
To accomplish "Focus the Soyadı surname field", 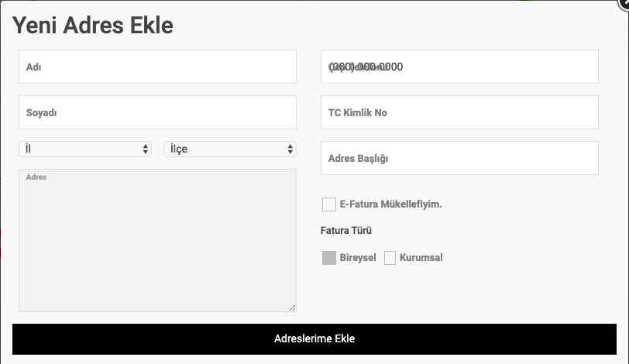I will tap(158, 112).
